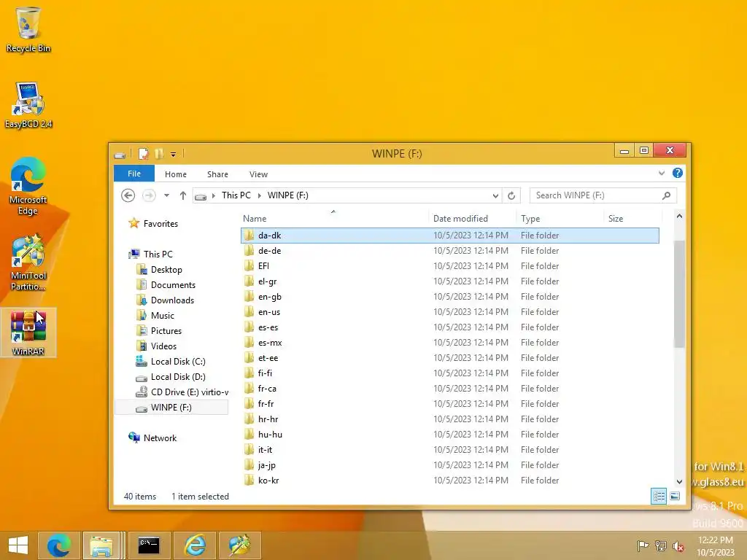Click the Properties quick access toolbar icon
Screen dimensions: 747x560
[x=144, y=154]
